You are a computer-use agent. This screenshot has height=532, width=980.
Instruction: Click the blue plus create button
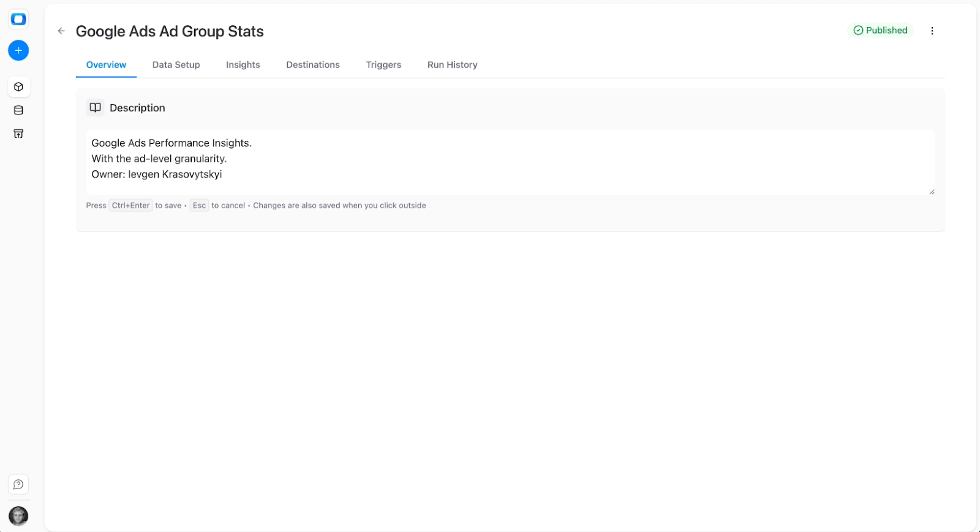[18, 50]
